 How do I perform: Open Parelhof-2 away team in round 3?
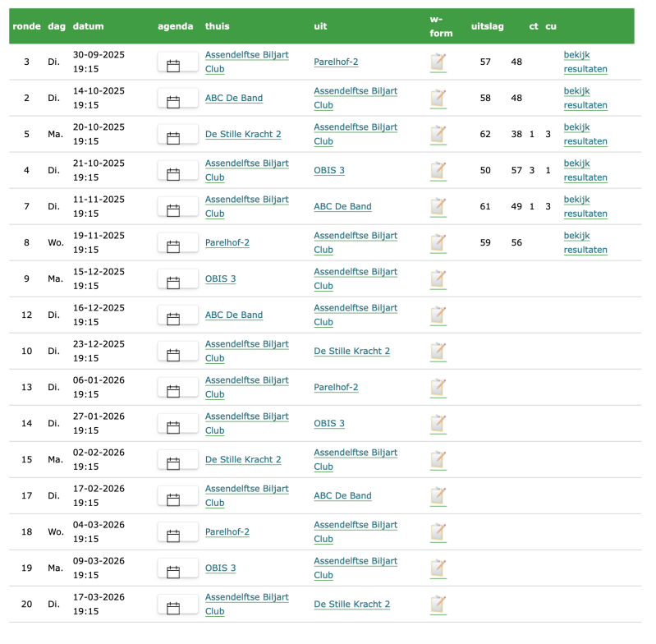click(x=336, y=62)
